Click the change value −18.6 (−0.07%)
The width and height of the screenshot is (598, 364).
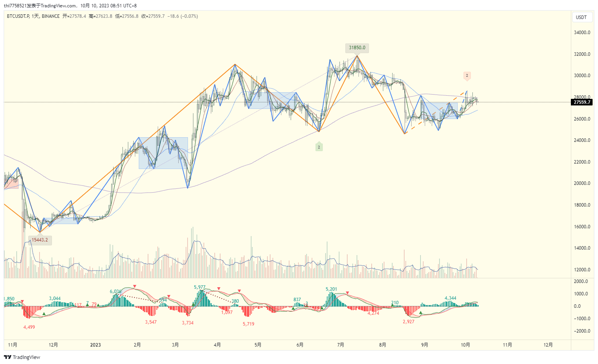click(x=183, y=16)
